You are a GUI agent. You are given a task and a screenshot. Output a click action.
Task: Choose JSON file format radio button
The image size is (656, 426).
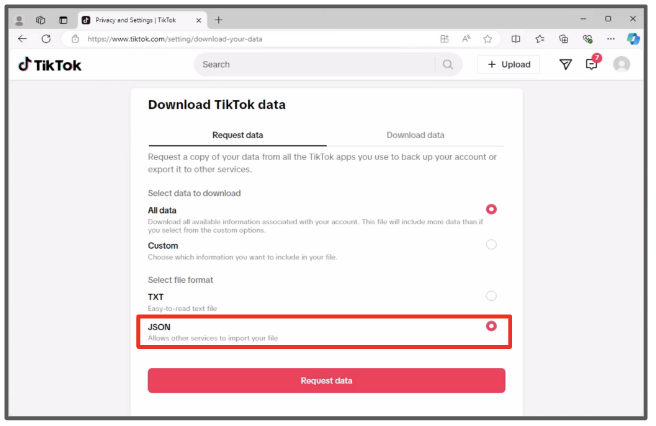pyautogui.click(x=491, y=326)
